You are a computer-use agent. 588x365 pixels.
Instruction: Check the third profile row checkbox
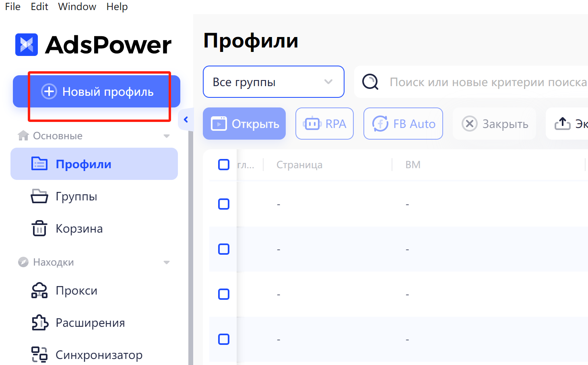(x=224, y=294)
